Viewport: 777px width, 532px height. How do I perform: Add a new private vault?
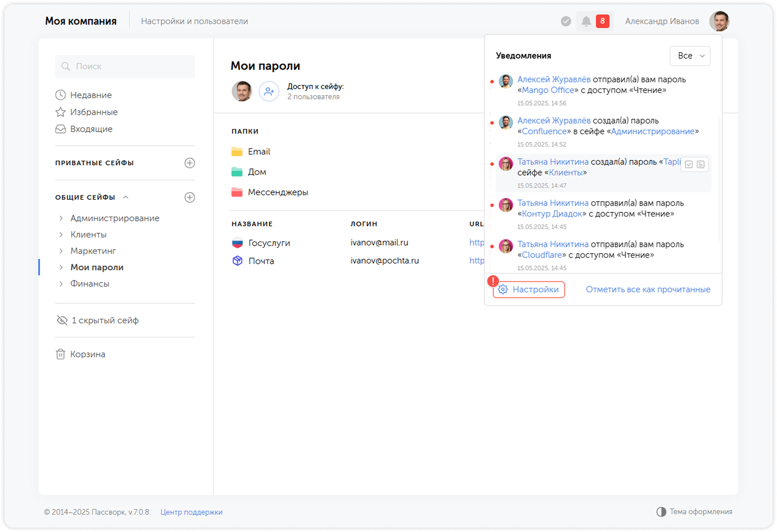pos(189,163)
